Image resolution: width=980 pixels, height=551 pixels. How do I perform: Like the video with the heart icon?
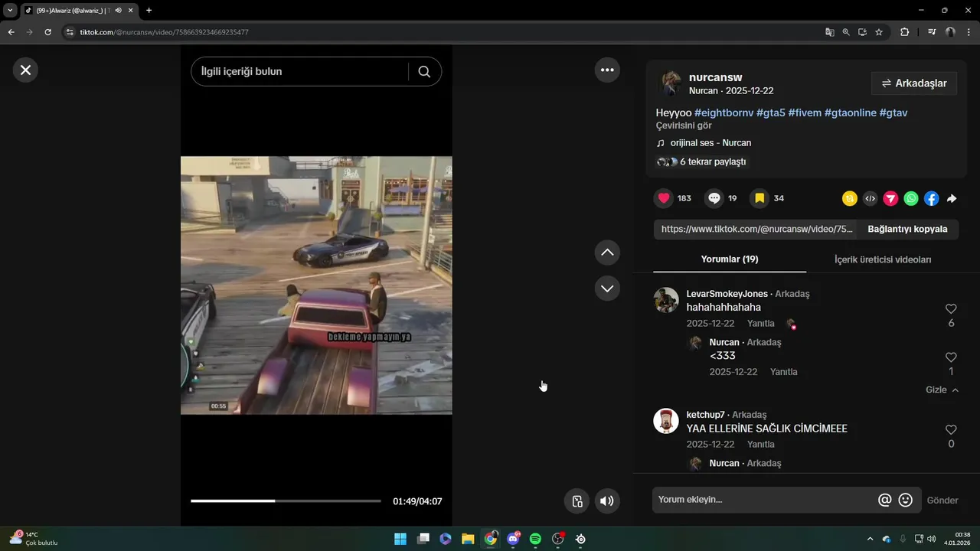tap(664, 198)
